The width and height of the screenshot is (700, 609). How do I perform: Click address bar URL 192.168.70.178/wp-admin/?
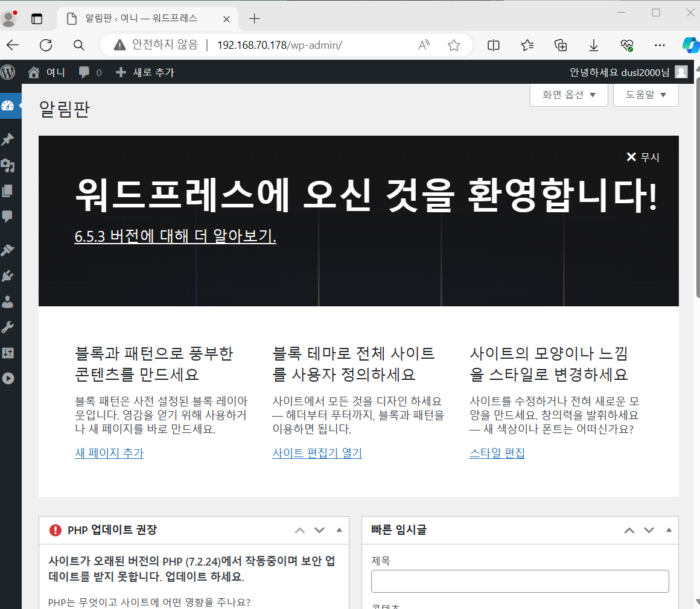click(279, 45)
